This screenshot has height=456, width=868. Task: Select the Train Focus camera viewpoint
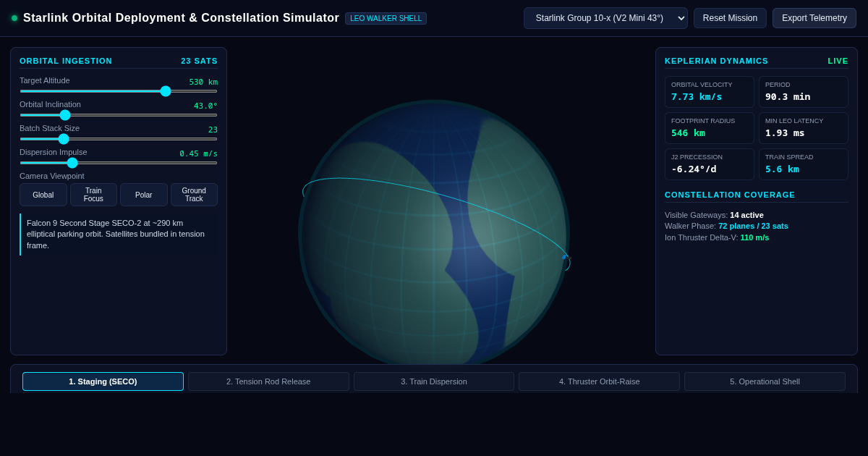click(93, 195)
